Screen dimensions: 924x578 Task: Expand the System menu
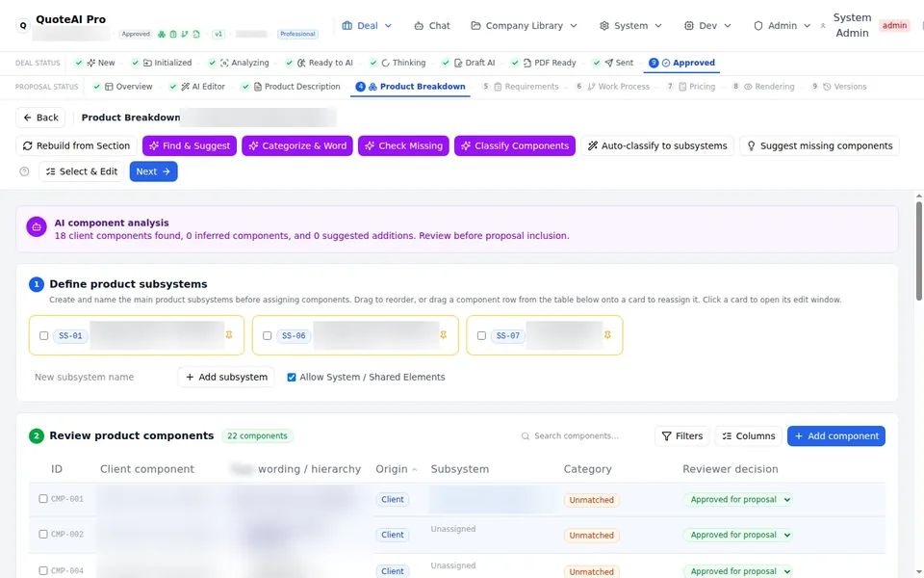(630, 26)
